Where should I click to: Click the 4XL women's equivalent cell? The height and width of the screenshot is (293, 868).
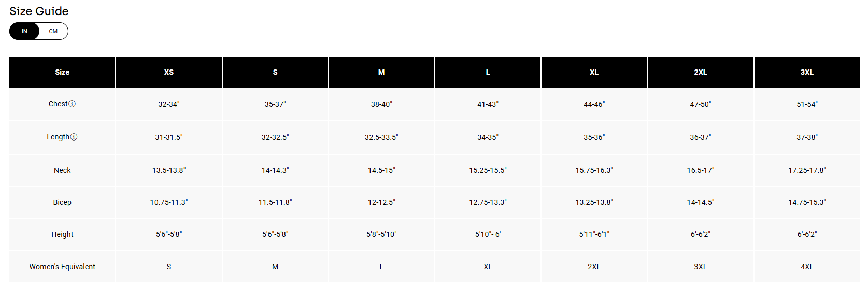tap(807, 267)
